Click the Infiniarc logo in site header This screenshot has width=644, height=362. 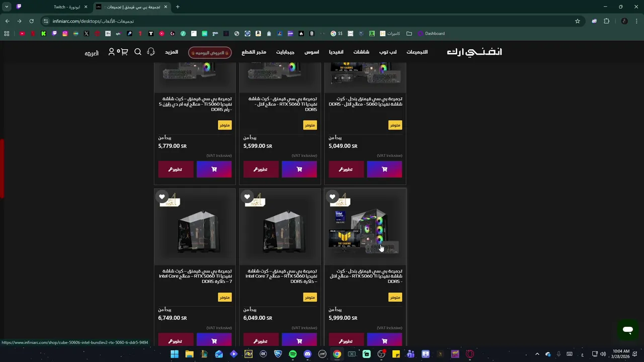coord(474,52)
